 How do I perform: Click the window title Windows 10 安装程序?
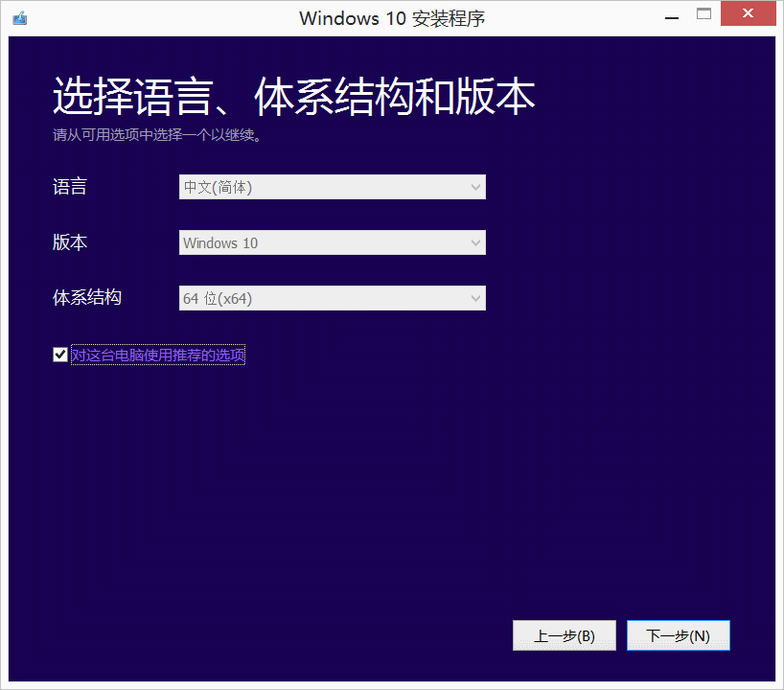pos(392,18)
